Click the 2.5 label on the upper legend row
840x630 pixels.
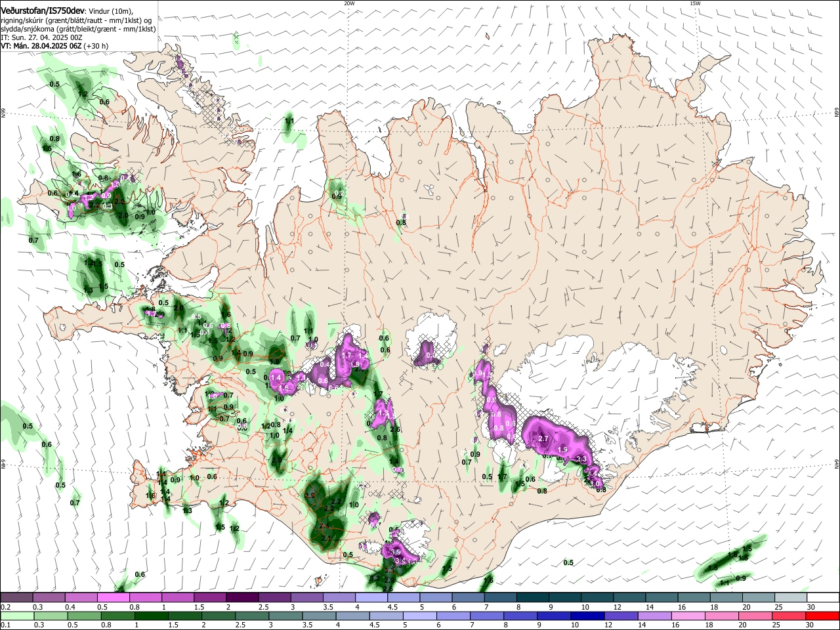(x=263, y=607)
